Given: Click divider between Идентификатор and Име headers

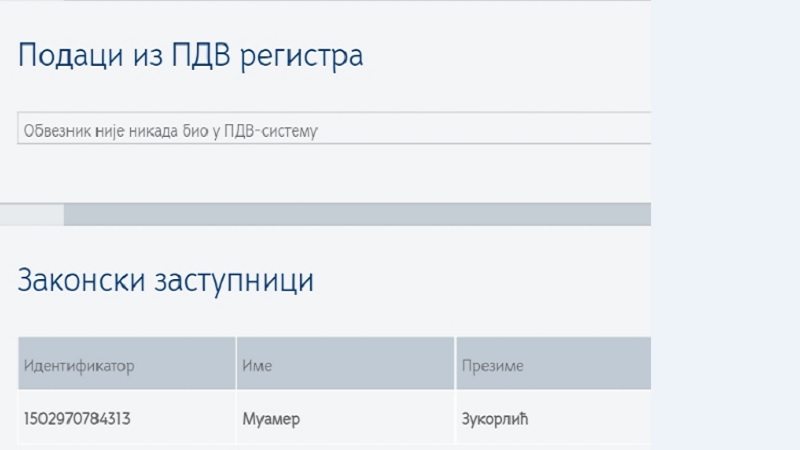Looking at the screenshot, I should tap(236, 363).
